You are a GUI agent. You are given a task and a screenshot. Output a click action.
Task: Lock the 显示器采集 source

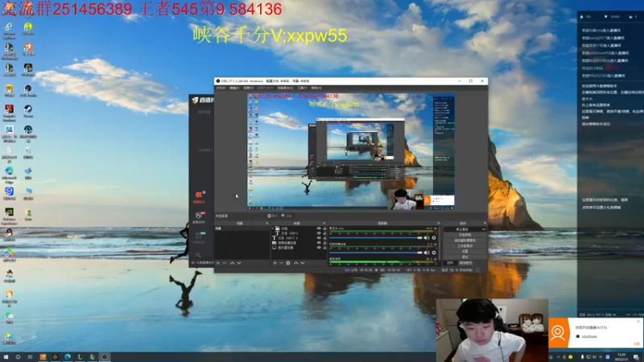click(324, 248)
